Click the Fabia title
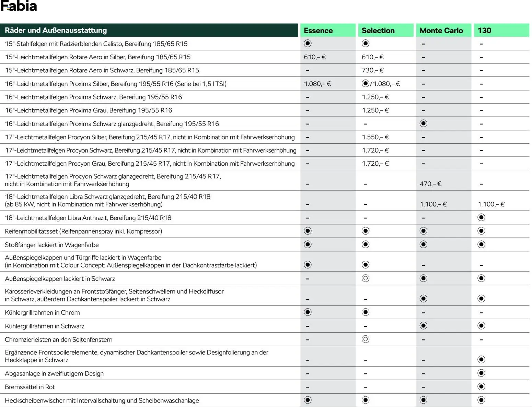Viewport: 532px width, 407px height. click(19, 6)
